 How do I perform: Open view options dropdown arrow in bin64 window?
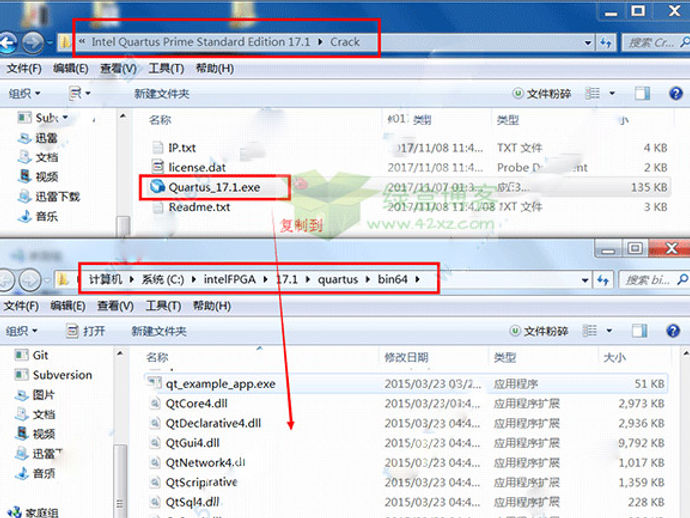click(x=609, y=331)
